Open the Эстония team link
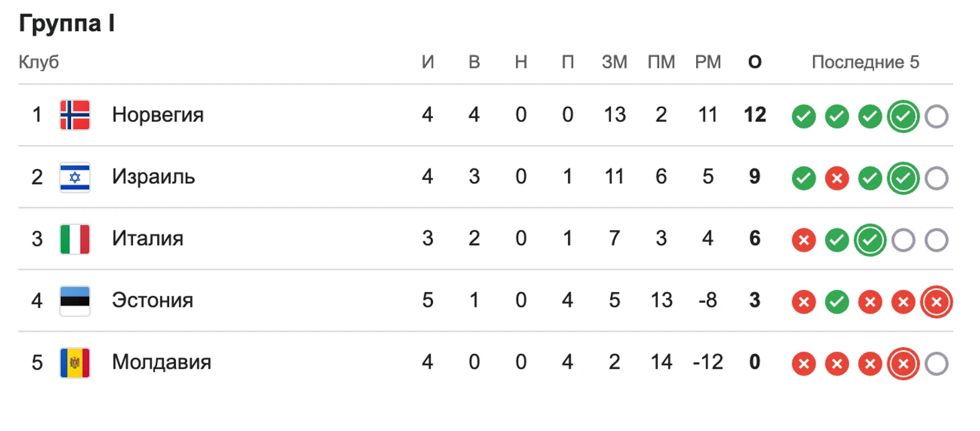 coord(152,301)
